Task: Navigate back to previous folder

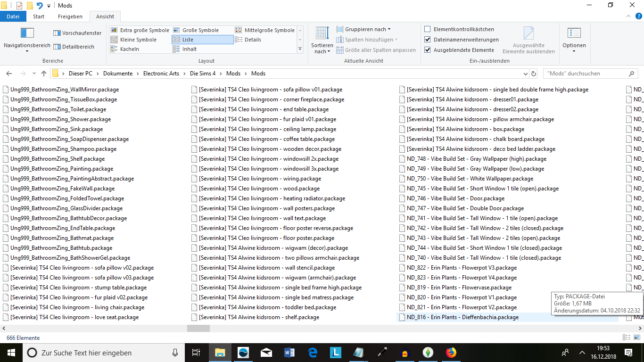Action: point(9,74)
